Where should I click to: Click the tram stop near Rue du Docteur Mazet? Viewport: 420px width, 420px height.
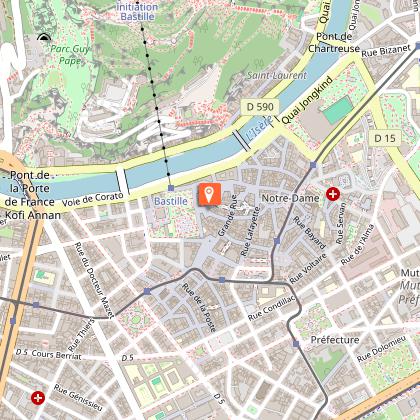[147, 292]
